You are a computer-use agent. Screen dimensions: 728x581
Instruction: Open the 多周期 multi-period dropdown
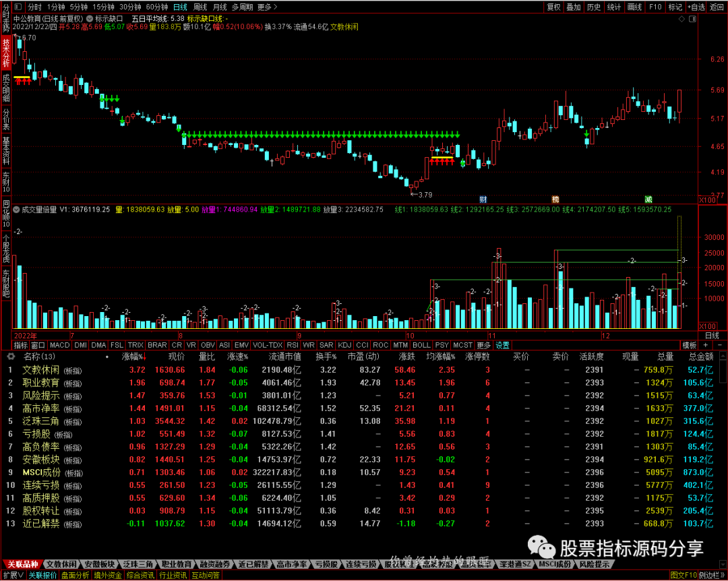[243, 7]
